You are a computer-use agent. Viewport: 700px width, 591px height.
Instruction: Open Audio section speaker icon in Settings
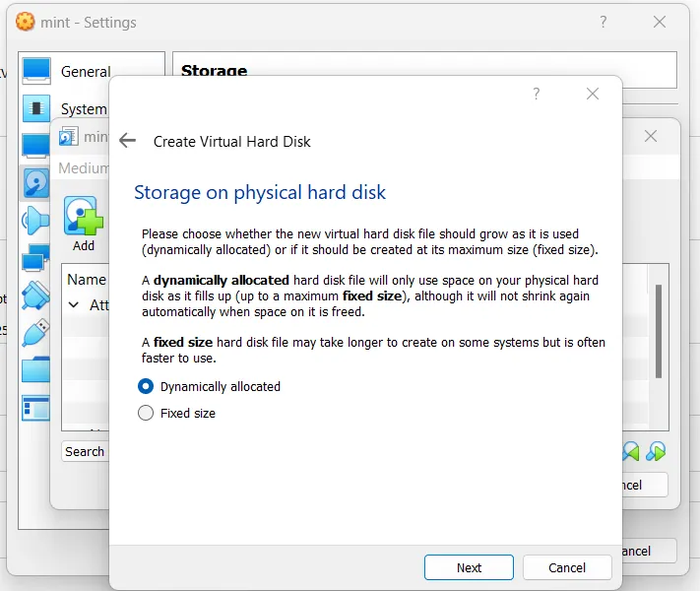(x=35, y=221)
